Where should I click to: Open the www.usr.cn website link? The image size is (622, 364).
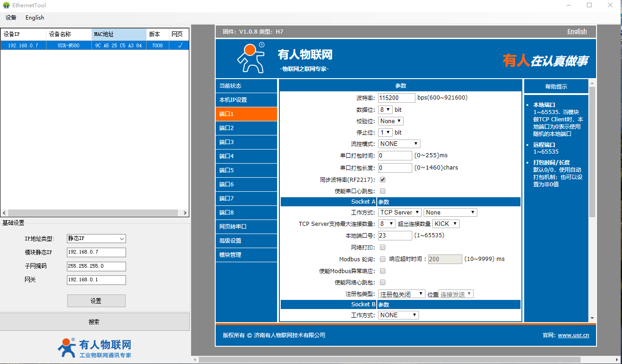(x=573, y=335)
